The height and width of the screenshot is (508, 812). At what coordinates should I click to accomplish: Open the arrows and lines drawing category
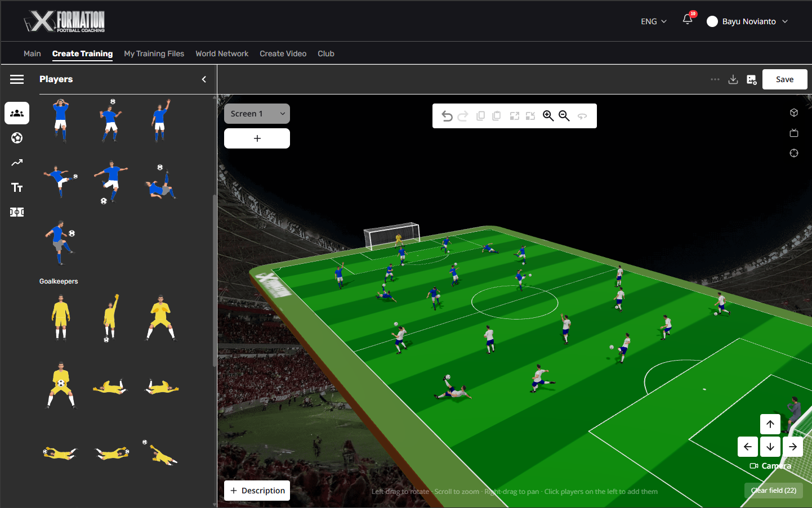17,163
